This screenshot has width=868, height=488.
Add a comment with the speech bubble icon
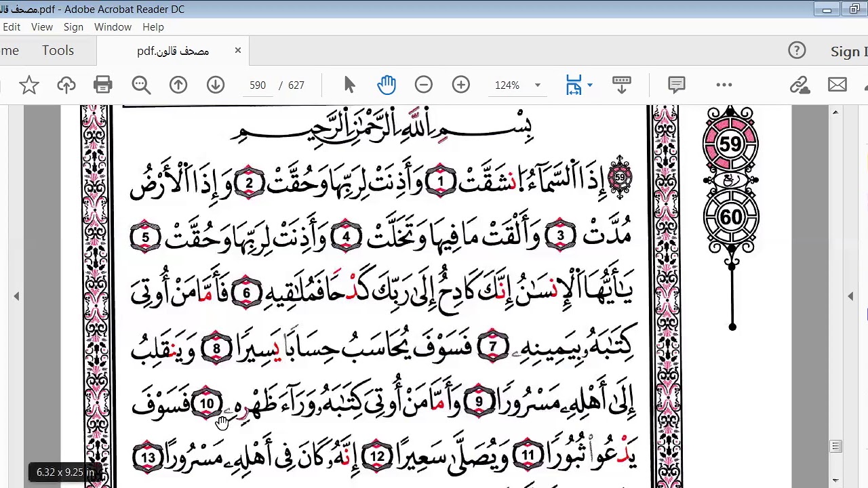click(676, 85)
